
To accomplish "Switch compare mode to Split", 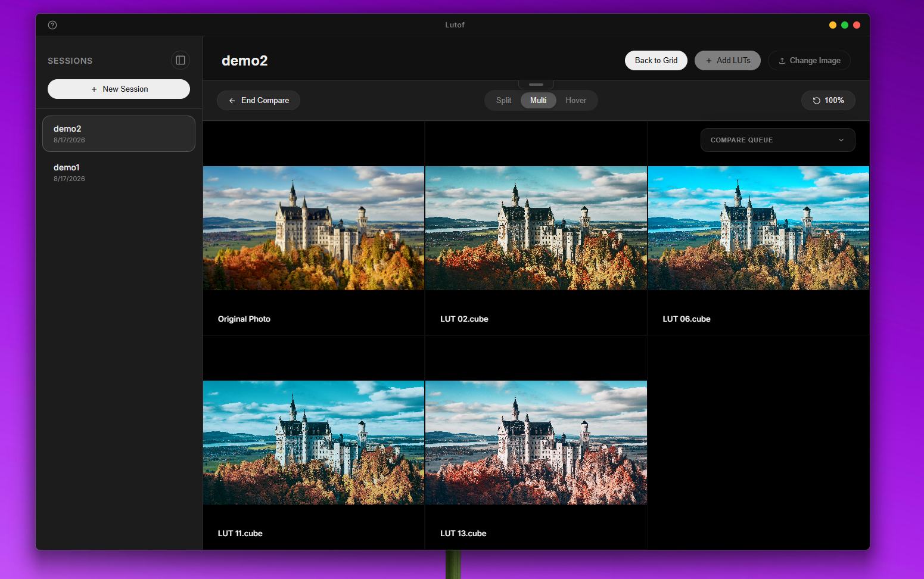I will point(503,100).
